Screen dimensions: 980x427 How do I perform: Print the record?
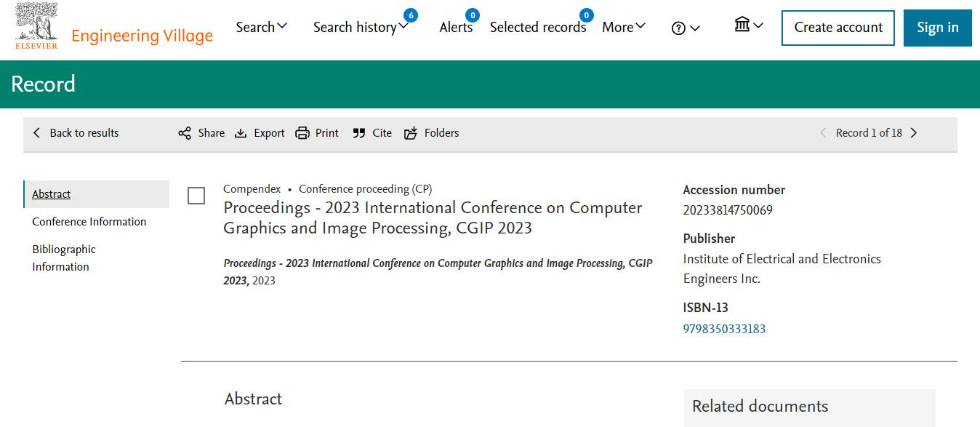(x=317, y=132)
